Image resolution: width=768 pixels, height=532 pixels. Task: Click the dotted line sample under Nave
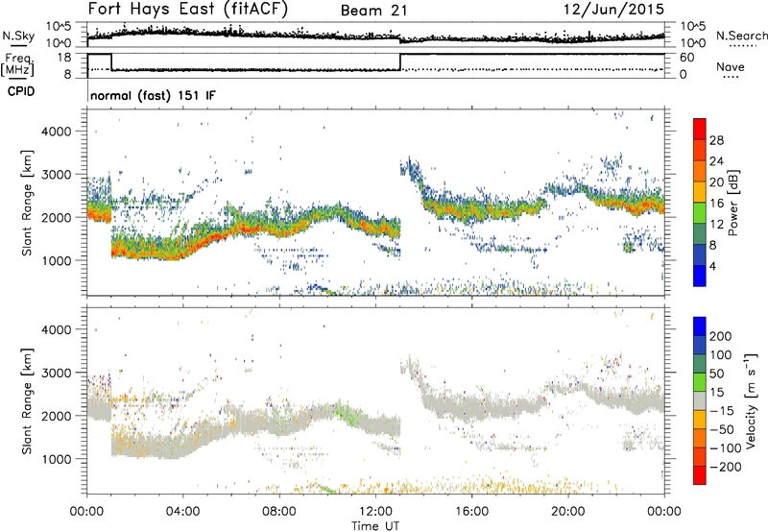(731, 78)
